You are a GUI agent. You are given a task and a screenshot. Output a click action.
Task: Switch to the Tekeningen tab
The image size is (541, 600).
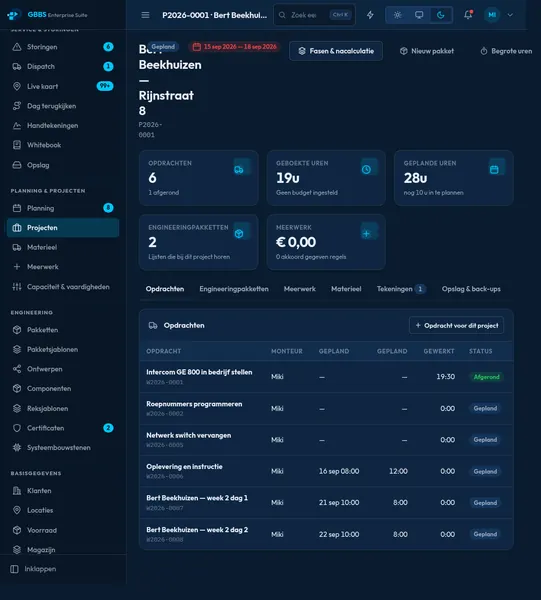[401, 289]
